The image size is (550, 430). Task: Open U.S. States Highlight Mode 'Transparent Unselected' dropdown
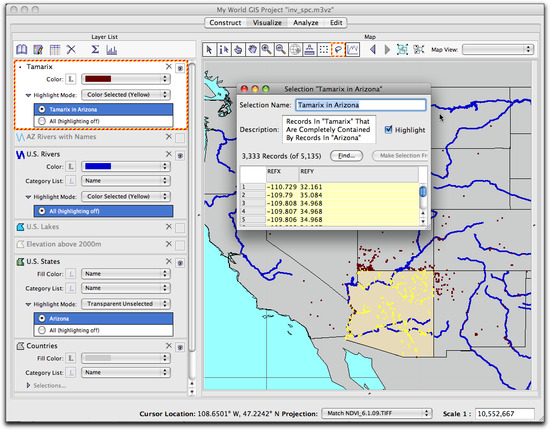126,304
